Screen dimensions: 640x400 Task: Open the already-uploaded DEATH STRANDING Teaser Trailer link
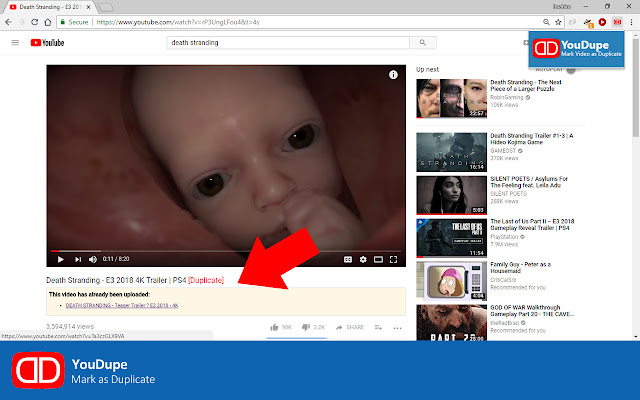tap(122, 305)
